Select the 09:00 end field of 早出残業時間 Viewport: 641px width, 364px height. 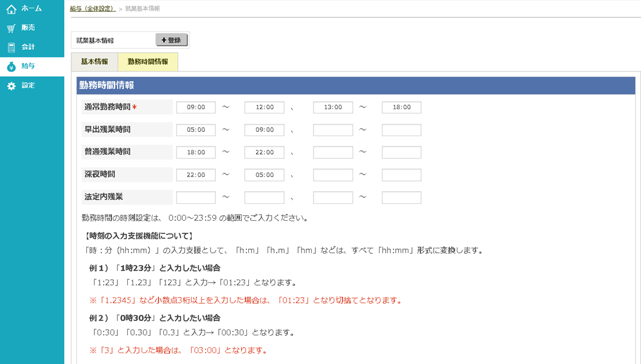coord(264,130)
